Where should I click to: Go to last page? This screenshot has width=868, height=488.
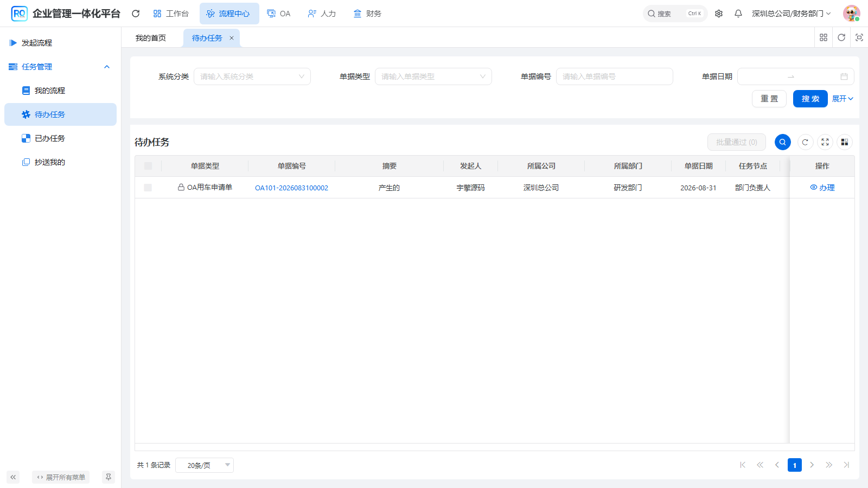(x=846, y=465)
